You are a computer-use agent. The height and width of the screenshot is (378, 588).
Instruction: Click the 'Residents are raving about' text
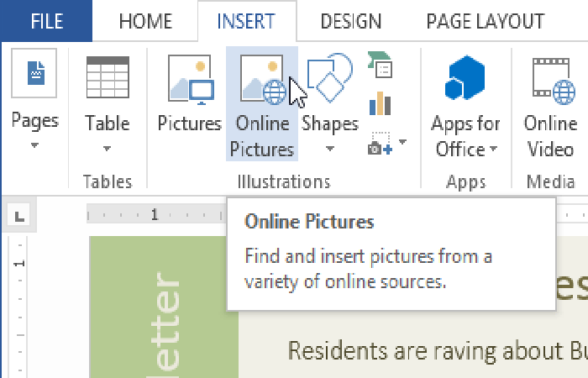[425, 352]
